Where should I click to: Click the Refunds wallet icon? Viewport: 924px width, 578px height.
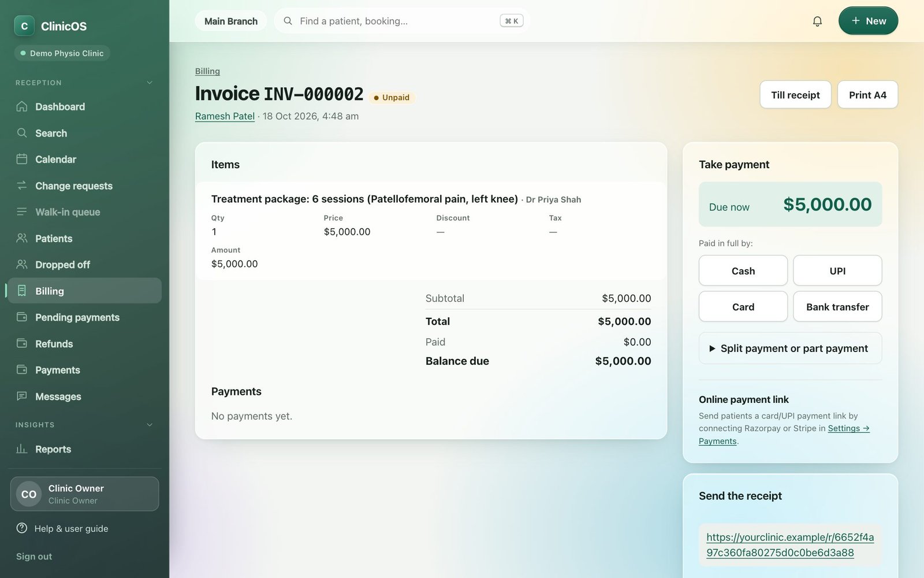(22, 343)
